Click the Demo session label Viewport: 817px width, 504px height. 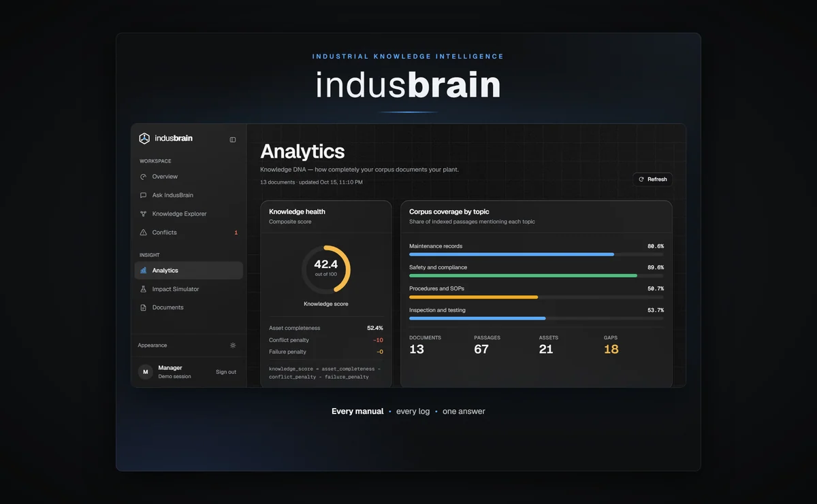click(175, 376)
